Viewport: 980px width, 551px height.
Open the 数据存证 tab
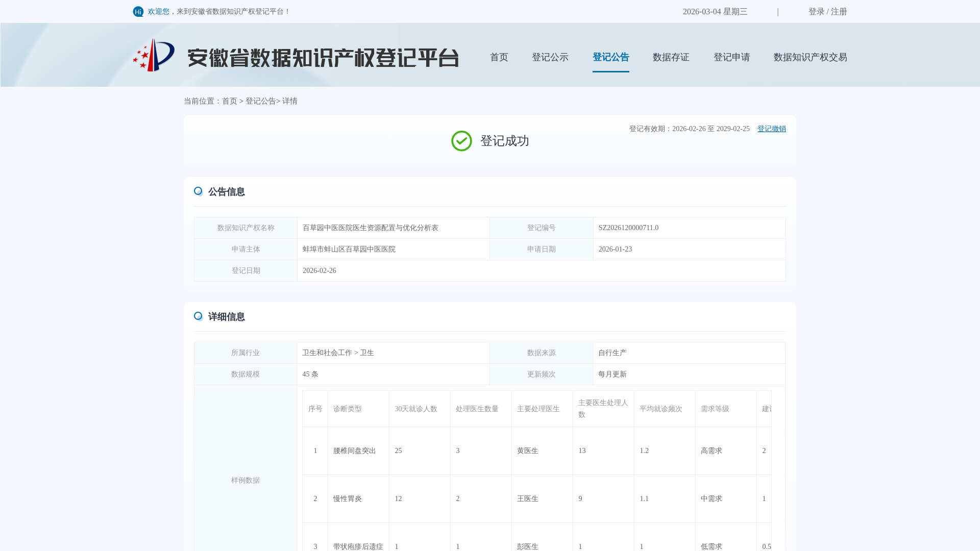671,57
